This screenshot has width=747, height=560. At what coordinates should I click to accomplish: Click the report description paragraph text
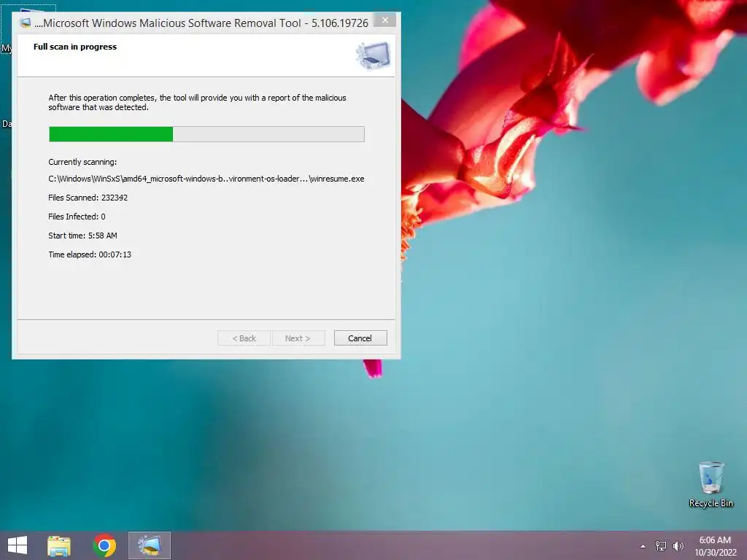pos(197,102)
